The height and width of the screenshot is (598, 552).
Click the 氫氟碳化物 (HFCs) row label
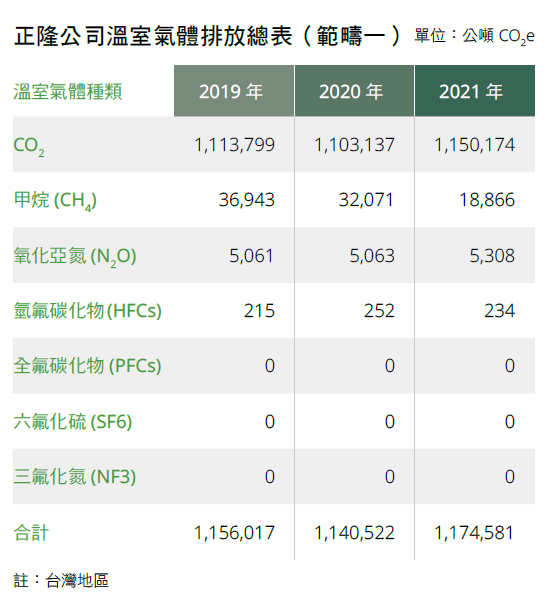click(x=87, y=311)
